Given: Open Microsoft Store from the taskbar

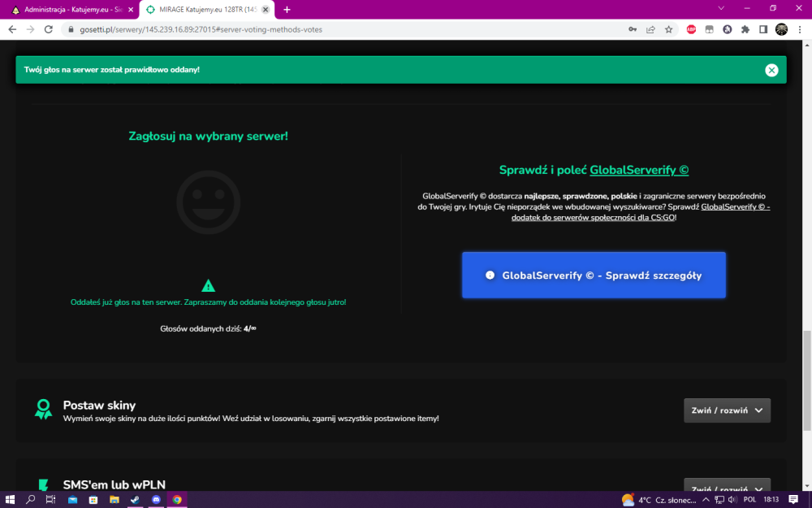Looking at the screenshot, I should pos(93,500).
